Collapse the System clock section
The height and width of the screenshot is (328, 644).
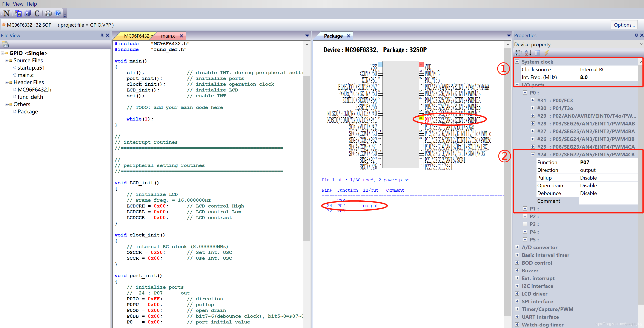click(517, 62)
